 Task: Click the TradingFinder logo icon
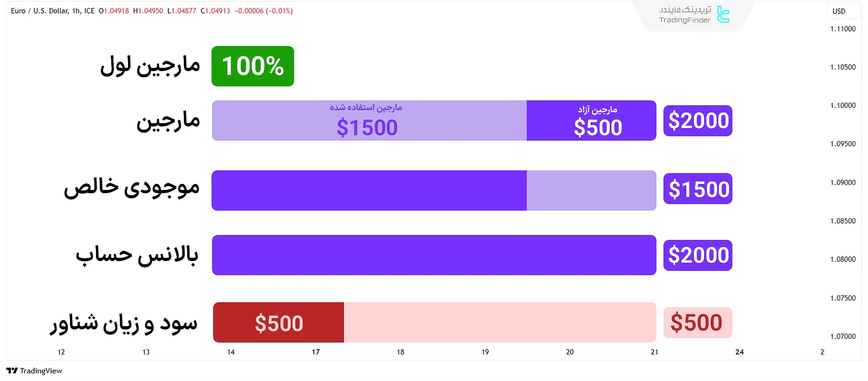[723, 15]
